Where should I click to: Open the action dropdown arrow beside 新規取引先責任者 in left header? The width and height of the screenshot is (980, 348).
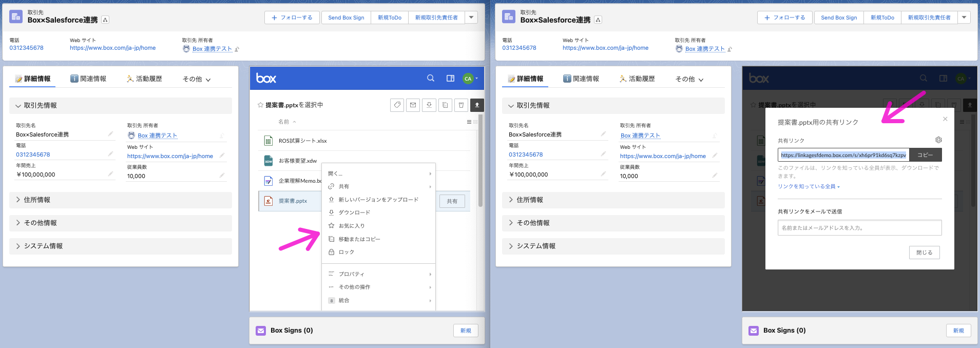pos(471,17)
